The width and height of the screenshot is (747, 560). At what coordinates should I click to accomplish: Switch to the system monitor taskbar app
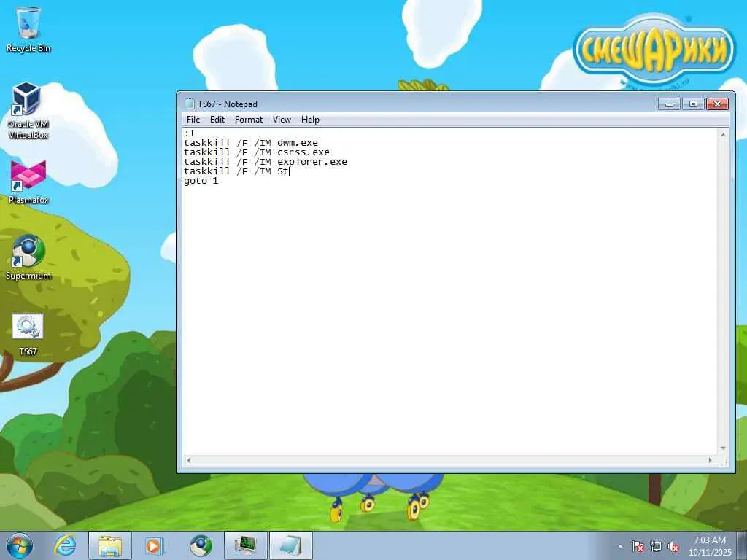pyautogui.click(x=246, y=545)
